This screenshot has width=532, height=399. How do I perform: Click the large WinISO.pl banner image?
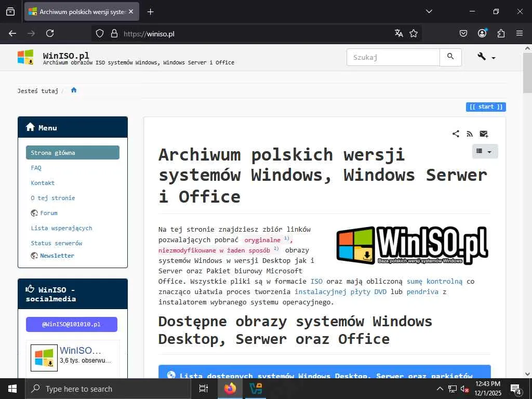[x=413, y=245]
